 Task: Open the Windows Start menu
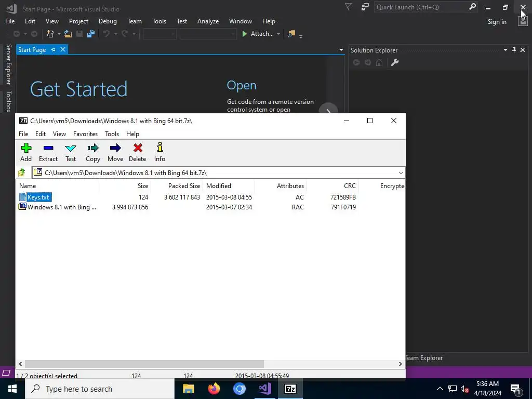coord(12,389)
